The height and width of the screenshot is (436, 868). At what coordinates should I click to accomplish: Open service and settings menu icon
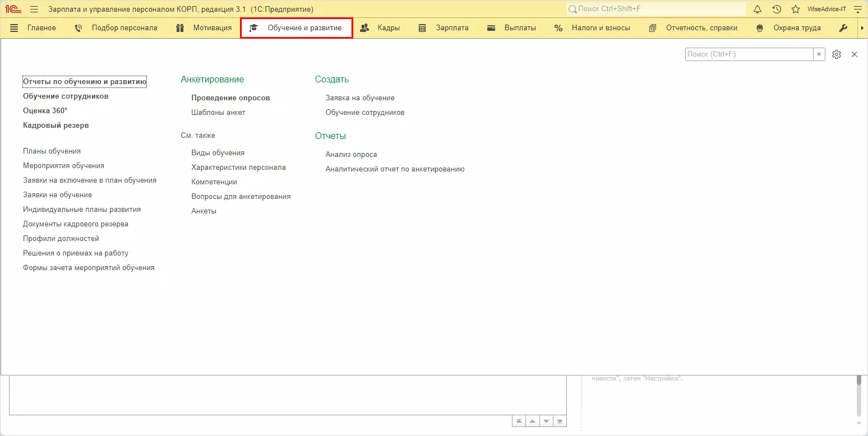pos(857,9)
